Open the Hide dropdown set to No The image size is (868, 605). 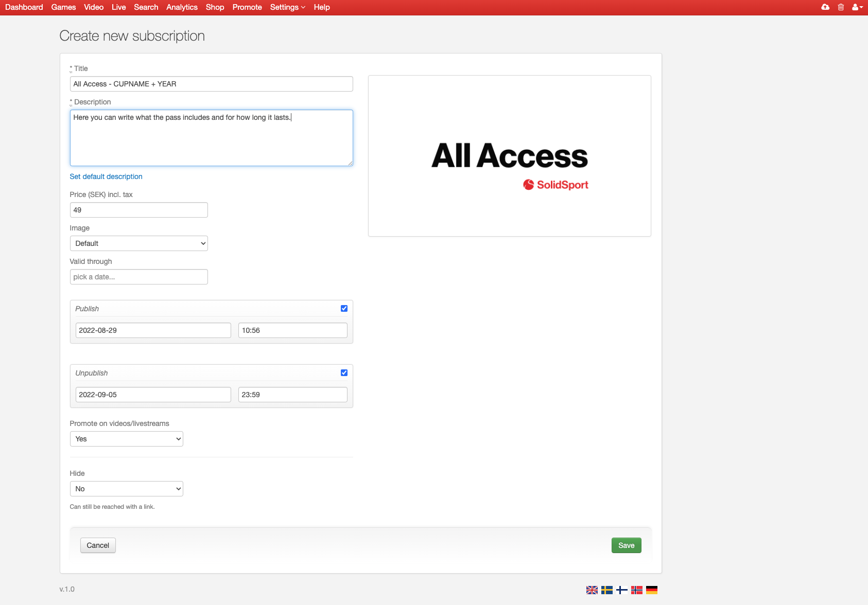(x=126, y=489)
